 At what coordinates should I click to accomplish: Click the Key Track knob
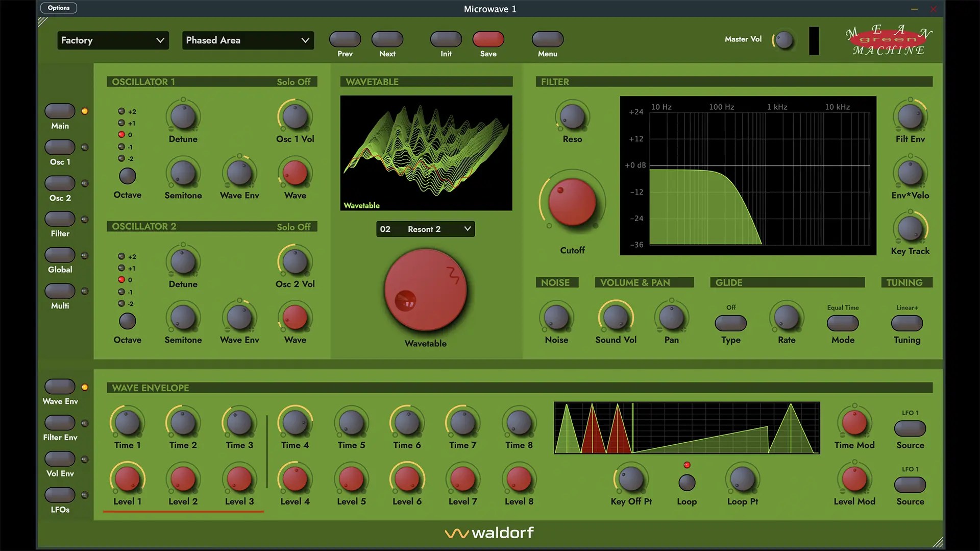coord(910,229)
